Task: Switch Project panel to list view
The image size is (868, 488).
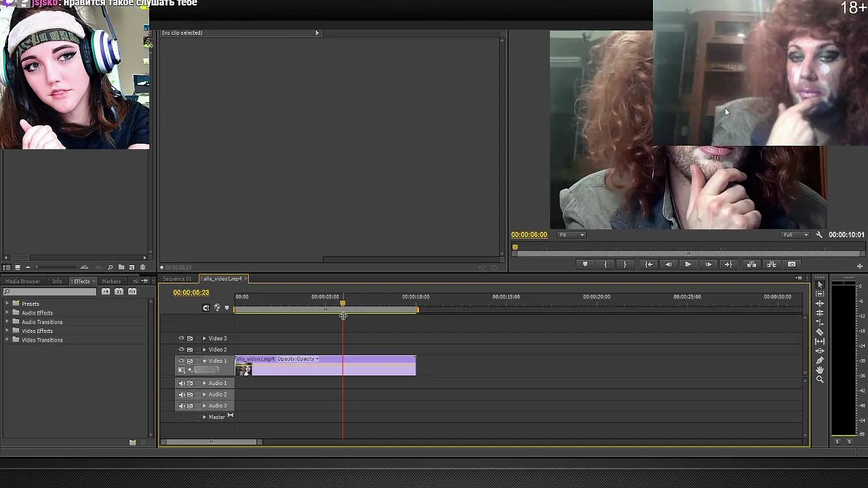Action: [7, 267]
